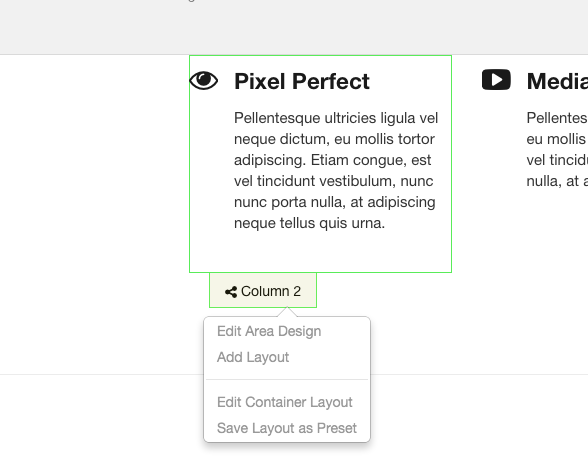
Task: Click the paragraph text under the Media heading
Action: (557, 150)
